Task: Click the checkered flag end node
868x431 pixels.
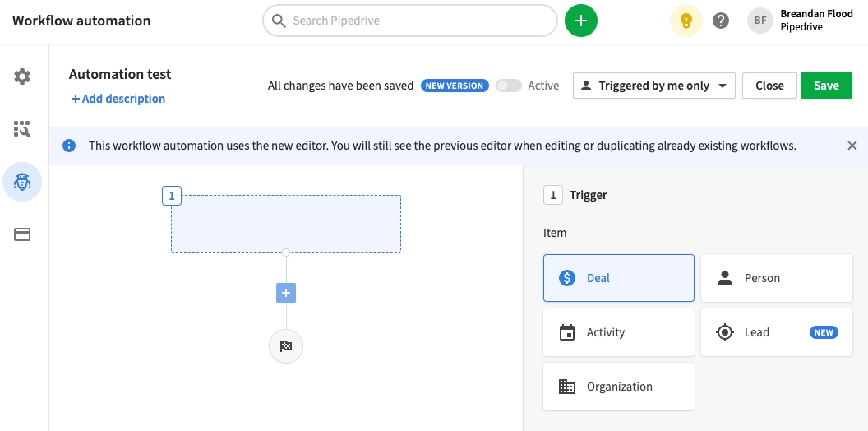Action: point(286,346)
